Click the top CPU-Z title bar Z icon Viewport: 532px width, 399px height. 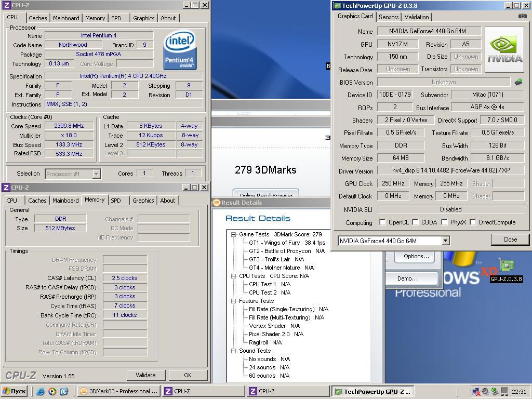(6, 5)
